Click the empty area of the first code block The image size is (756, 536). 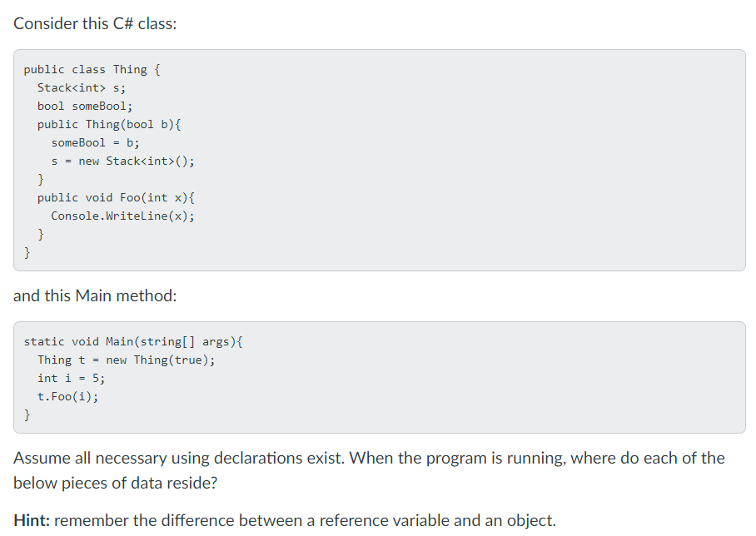click(473, 160)
